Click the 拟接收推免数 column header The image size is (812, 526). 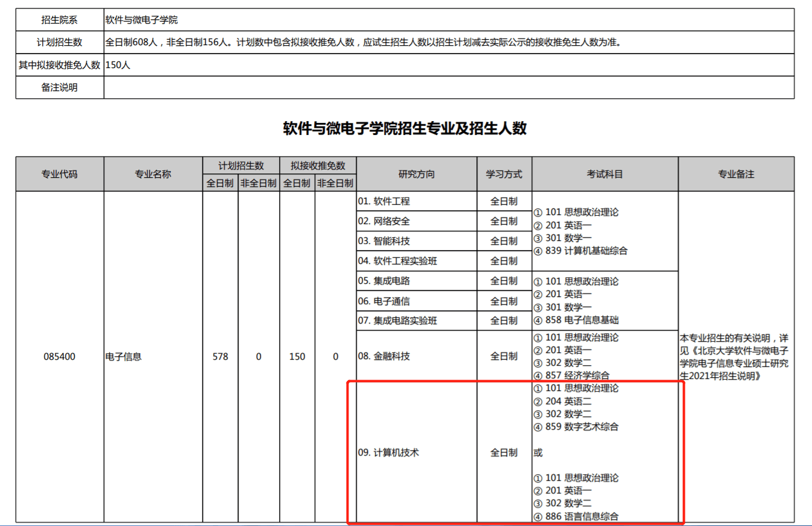318,165
